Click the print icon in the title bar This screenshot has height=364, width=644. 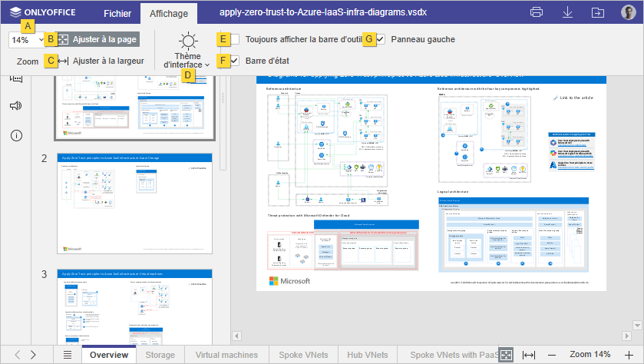[x=537, y=12]
